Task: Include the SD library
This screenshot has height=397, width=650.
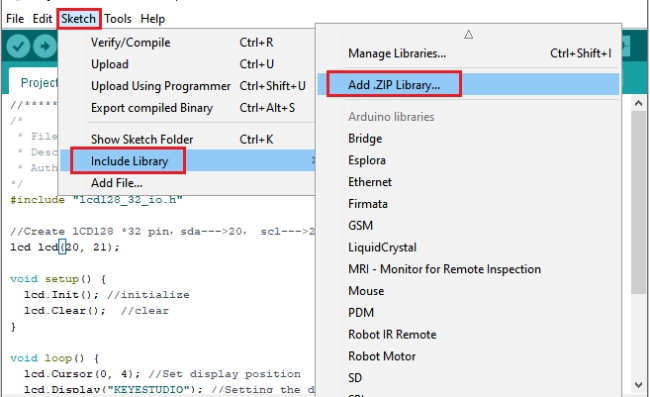Action: coord(468,378)
